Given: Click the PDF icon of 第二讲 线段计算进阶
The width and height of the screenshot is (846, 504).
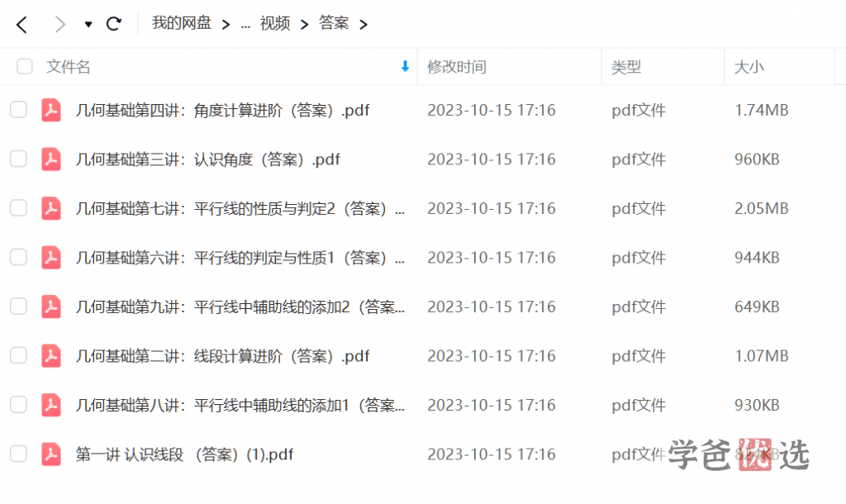Looking at the screenshot, I should click(51, 355).
